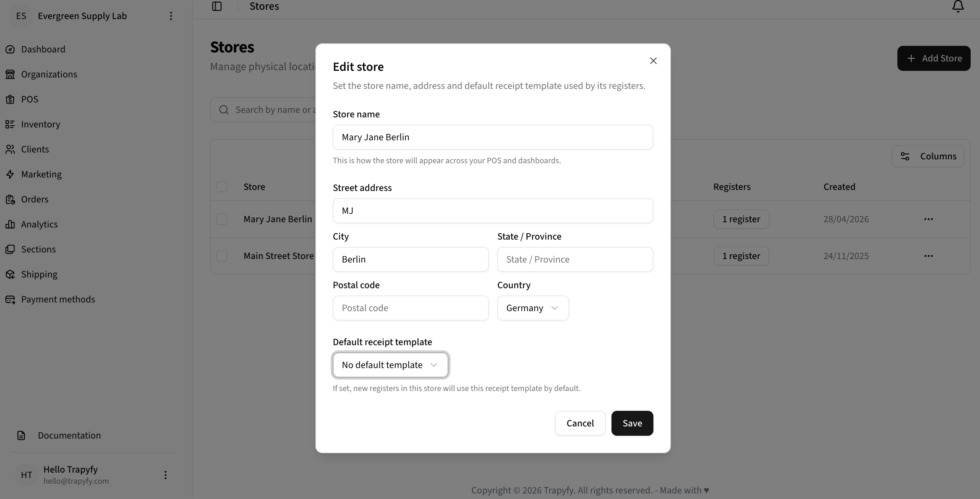Image resolution: width=980 pixels, height=499 pixels.
Task: Open the Columns visibility dropdown
Action: tap(928, 157)
